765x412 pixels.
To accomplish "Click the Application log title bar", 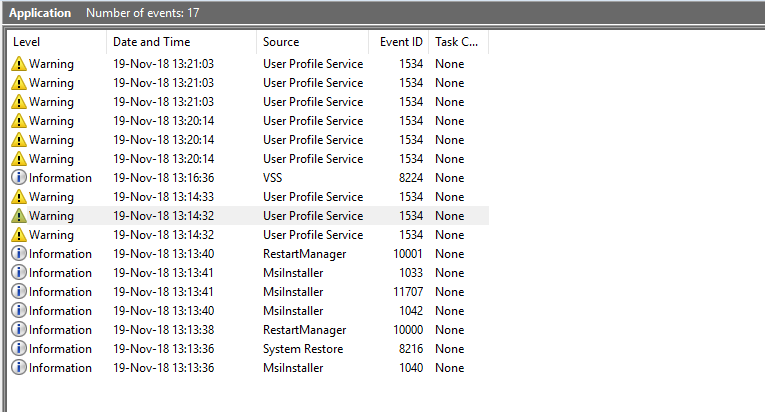I will pyautogui.click(x=40, y=13).
